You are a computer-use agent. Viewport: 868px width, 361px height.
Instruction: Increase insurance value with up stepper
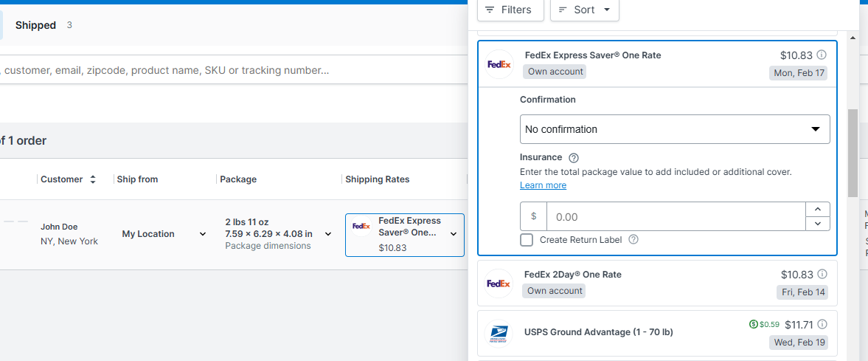click(x=818, y=209)
